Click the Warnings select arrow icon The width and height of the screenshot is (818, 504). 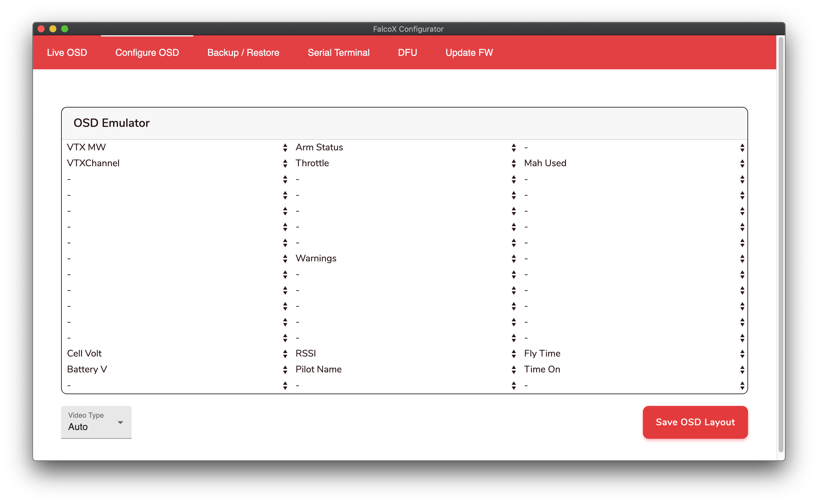(x=514, y=259)
